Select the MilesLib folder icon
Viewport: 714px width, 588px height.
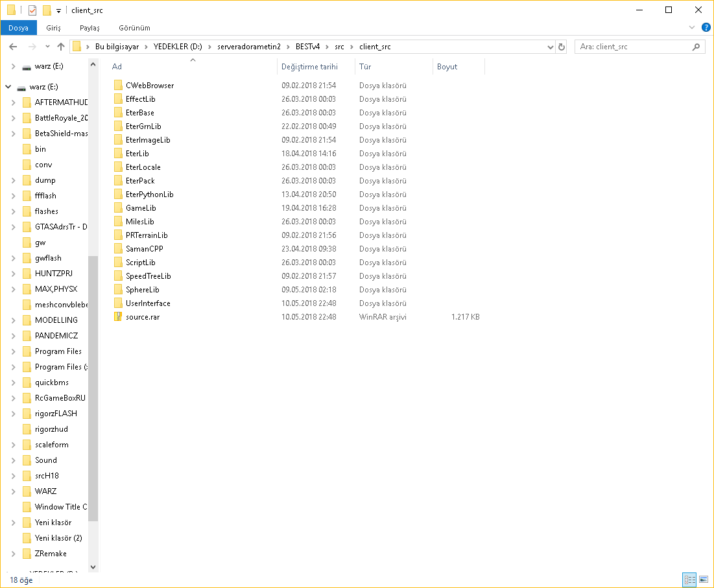pos(118,222)
